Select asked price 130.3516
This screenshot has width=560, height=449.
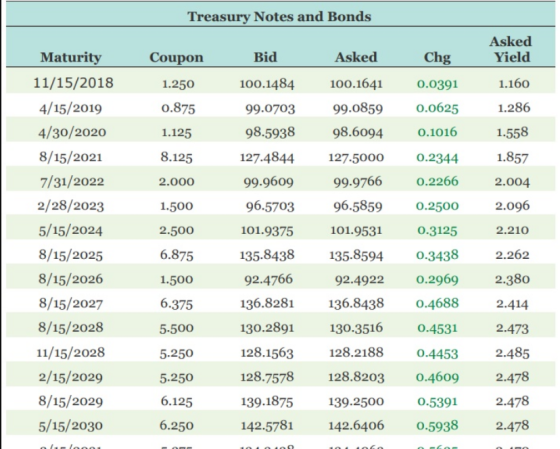coord(356,328)
